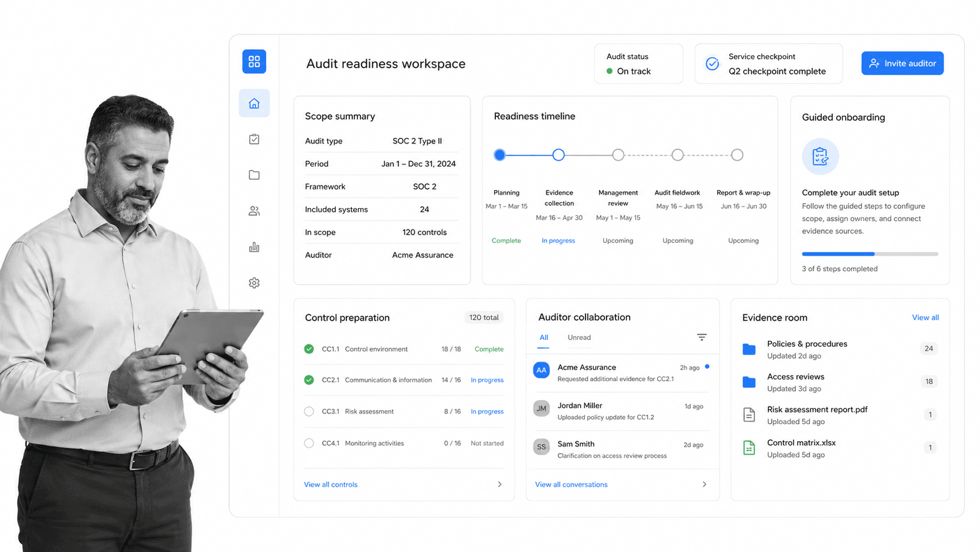Select the Evidence collection timeline marker

point(559,155)
